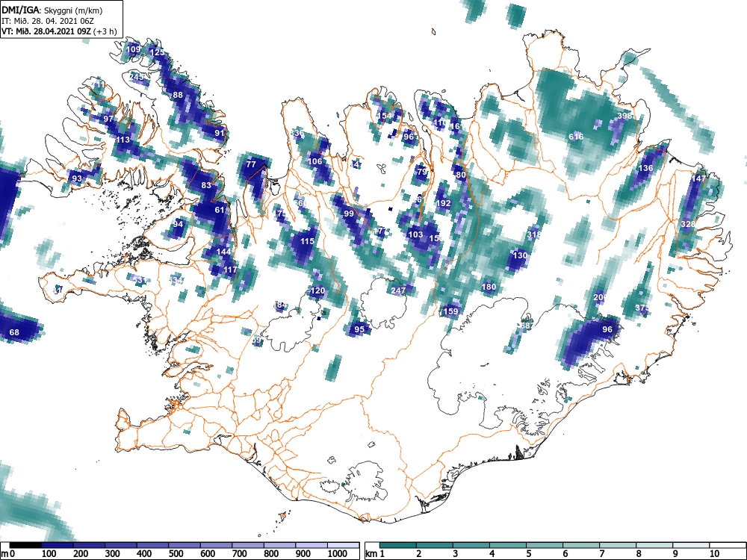
Task: Click the visibility value '180' on the map
Action: [489, 287]
